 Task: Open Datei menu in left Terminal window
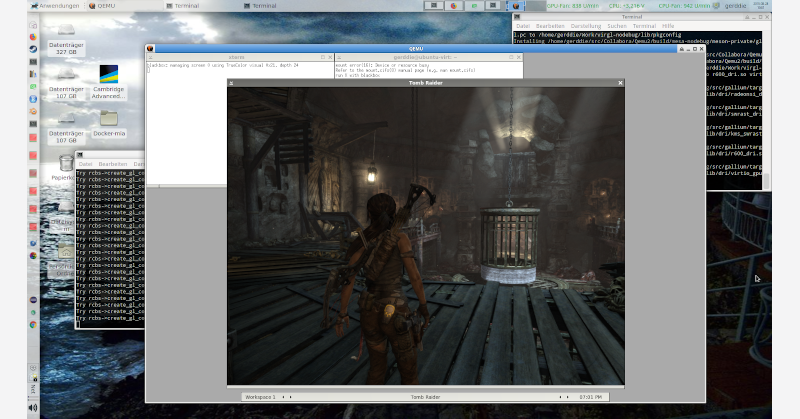tap(85, 164)
